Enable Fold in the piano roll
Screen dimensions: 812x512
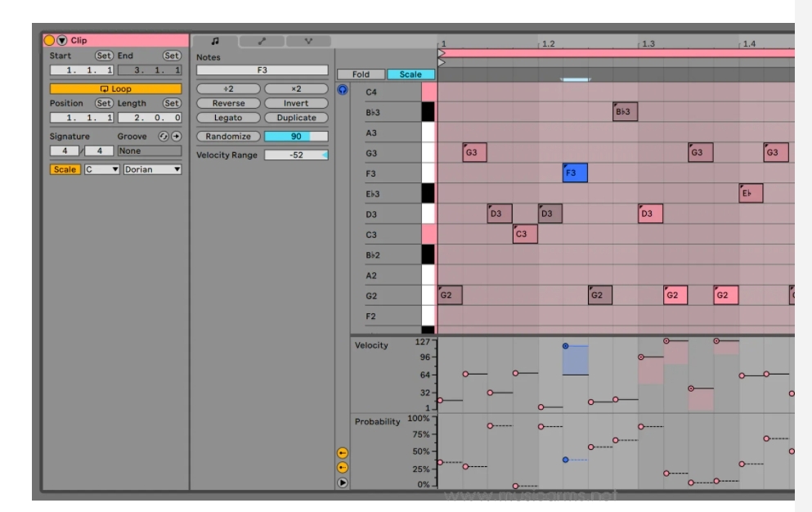[x=361, y=74]
